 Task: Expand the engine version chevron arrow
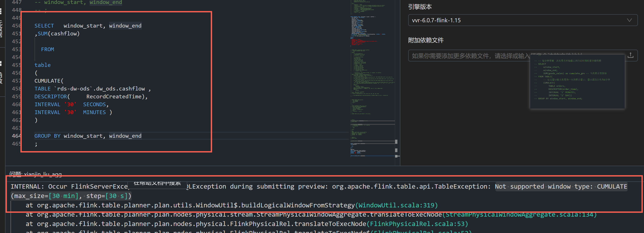(x=629, y=20)
